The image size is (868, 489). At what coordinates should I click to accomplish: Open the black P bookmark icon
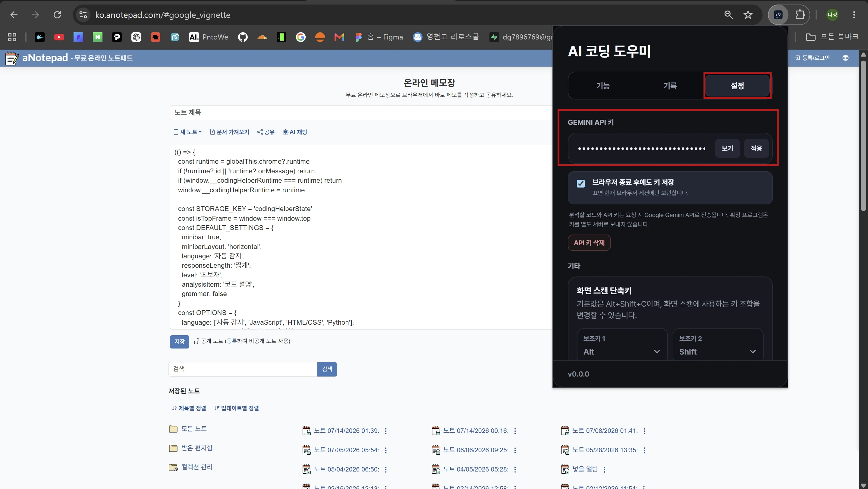117,37
